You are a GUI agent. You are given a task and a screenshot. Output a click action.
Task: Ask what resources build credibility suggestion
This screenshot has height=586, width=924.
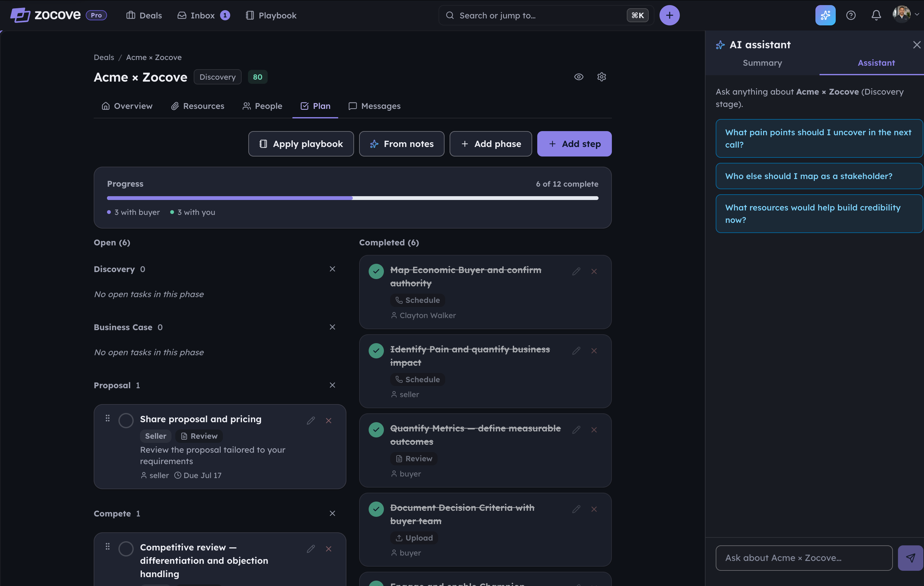[x=819, y=214]
